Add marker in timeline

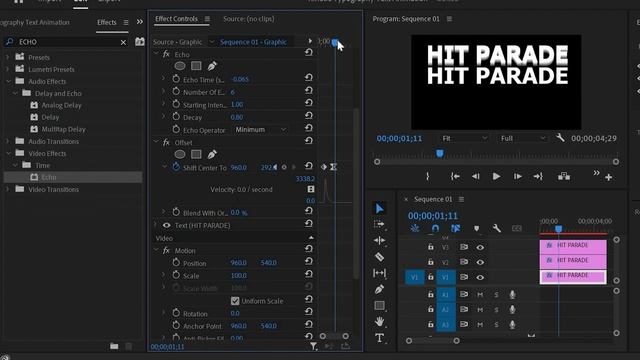click(476, 229)
